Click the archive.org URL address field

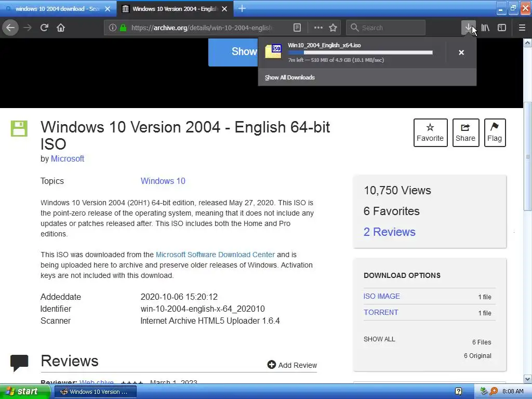202,28
